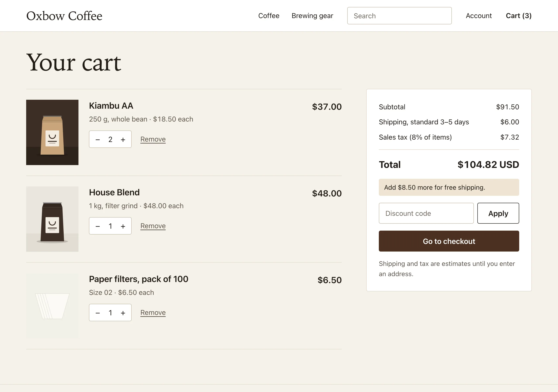Increase Kiambu AA quantity with plus button
The width and height of the screenshot is (558, 392).
(123, 139)
